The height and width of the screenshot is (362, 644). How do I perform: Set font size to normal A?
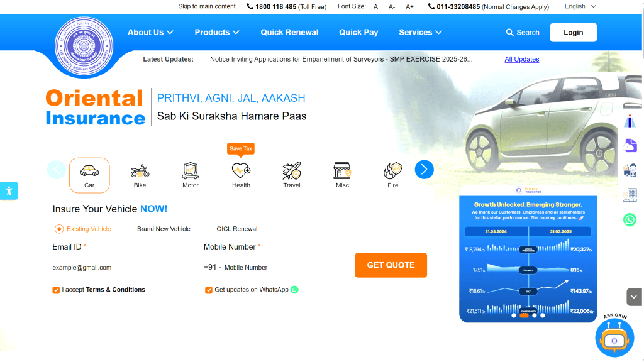pyautogui.click(x=375, y=6)
